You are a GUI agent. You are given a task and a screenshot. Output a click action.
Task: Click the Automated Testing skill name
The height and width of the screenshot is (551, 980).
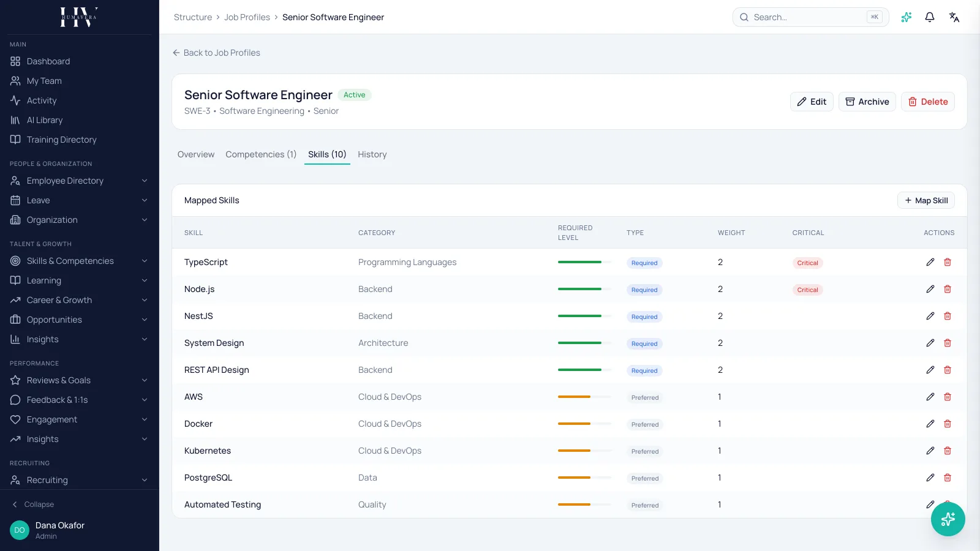[222, 504]
